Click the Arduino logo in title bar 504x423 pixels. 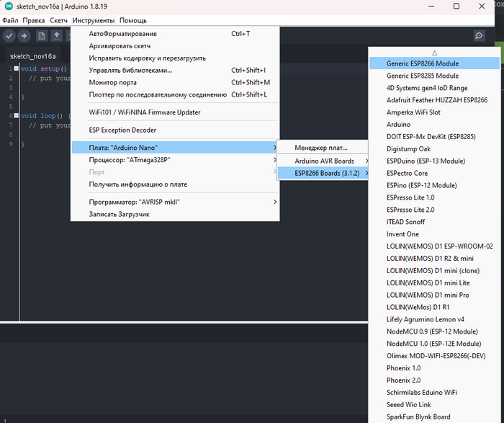(x=9, y=6)
